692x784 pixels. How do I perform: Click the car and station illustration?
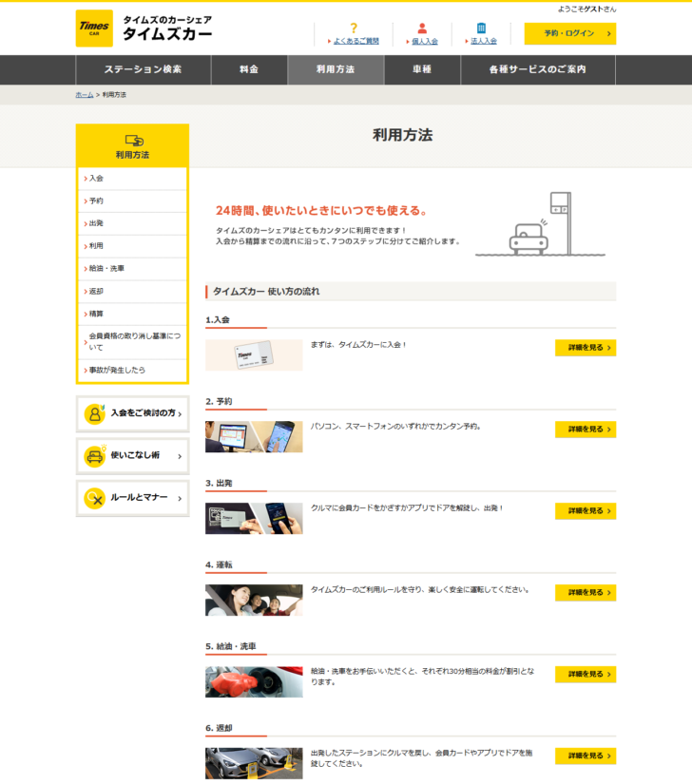540,224
